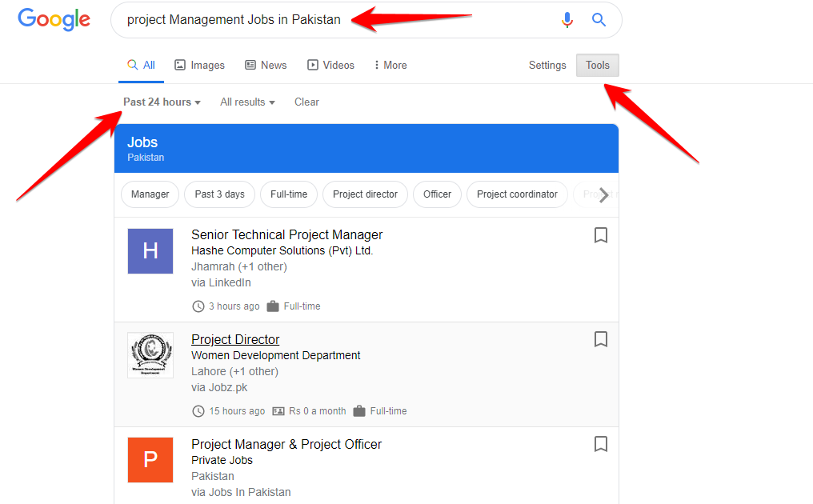Open the Past 24 hours time filter
Screen dimensions: 813x504
(162, 102)
